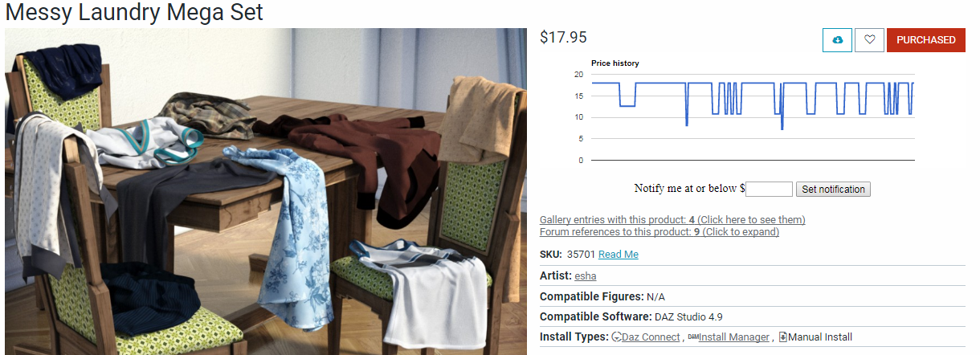Open the Daz Connect install link
Image resolution: width=980 pixels, height=355 pixels.
[x=651, y=337]
